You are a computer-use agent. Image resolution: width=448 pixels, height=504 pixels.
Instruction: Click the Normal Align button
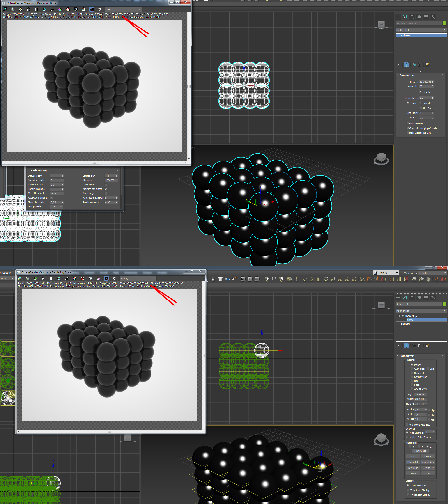coord(428,462)
